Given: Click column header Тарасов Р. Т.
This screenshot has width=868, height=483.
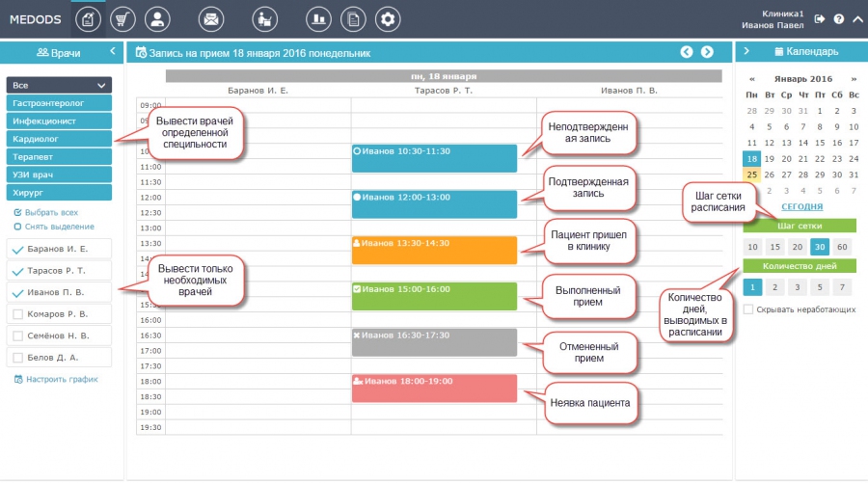Looking at the screenshot, I should pyautogui.click(x=444, y=91).
